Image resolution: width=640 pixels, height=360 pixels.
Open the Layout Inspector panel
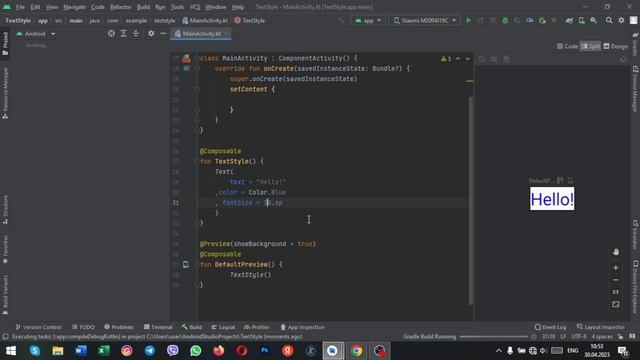[x=600, y=327]
